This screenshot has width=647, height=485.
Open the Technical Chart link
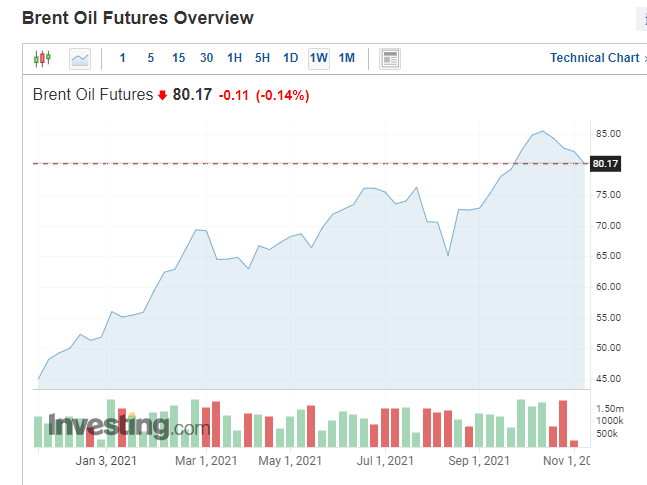tap(594, 58)
